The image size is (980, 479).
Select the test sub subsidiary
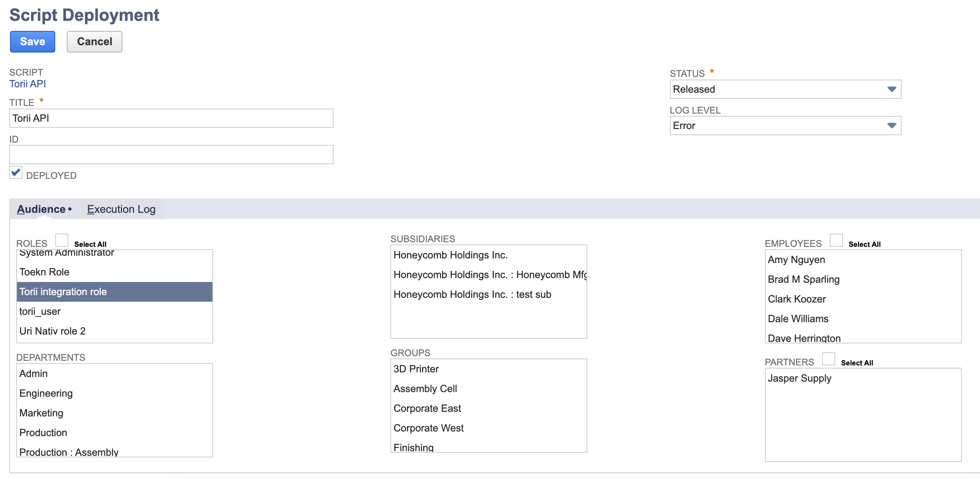pos(489,294)
